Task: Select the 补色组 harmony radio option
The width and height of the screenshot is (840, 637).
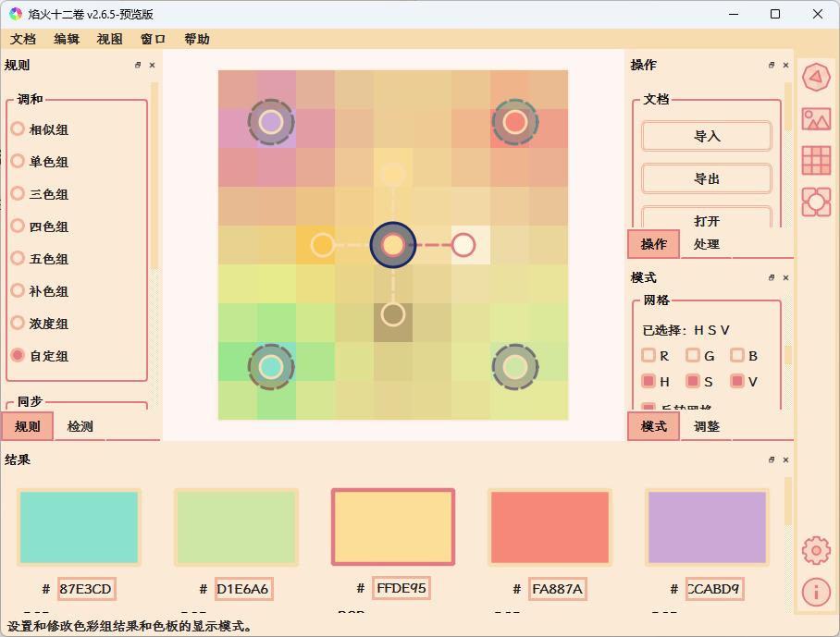Action: (18, 291)
